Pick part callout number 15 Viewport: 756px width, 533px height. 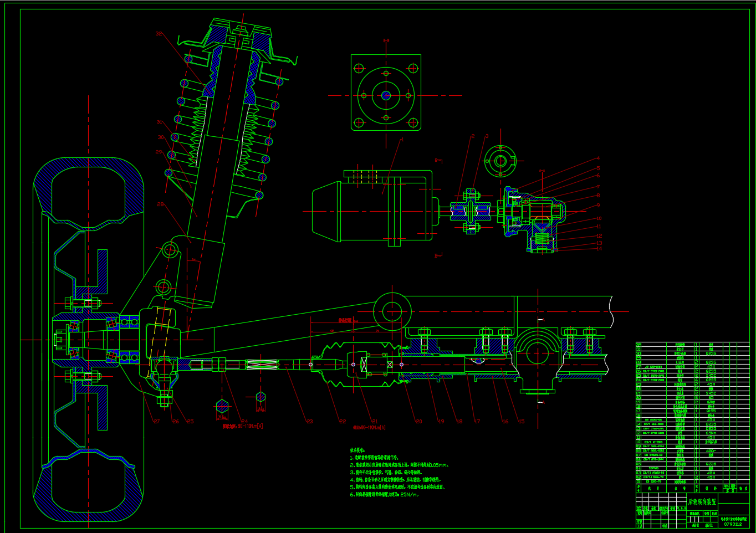[521, 422]
